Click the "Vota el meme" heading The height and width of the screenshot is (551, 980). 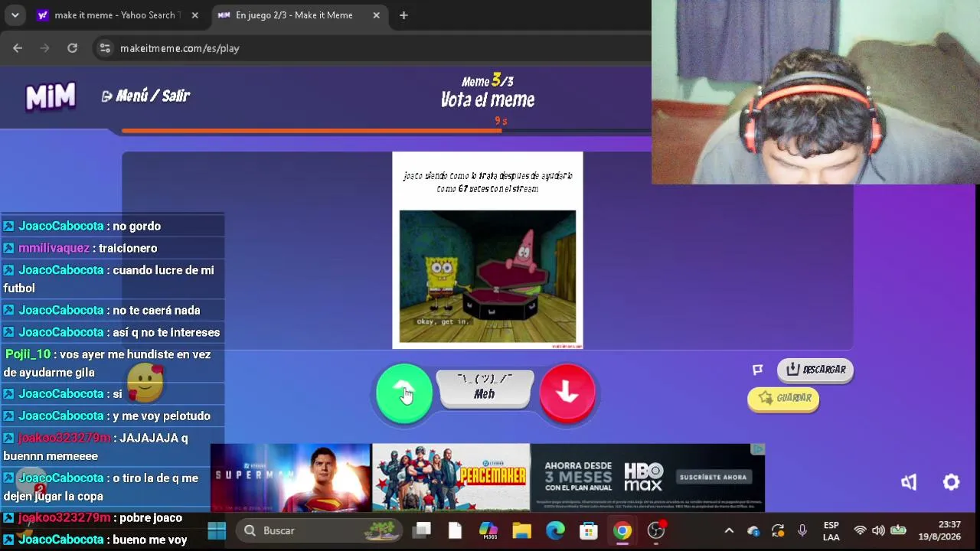(x=488, y=99)
